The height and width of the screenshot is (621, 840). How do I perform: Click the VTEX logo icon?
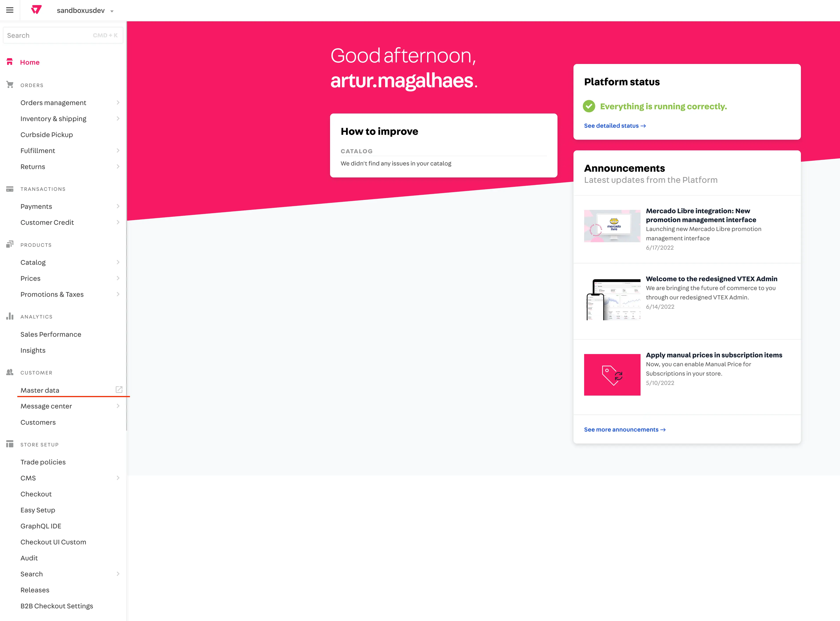click(36, 10)
